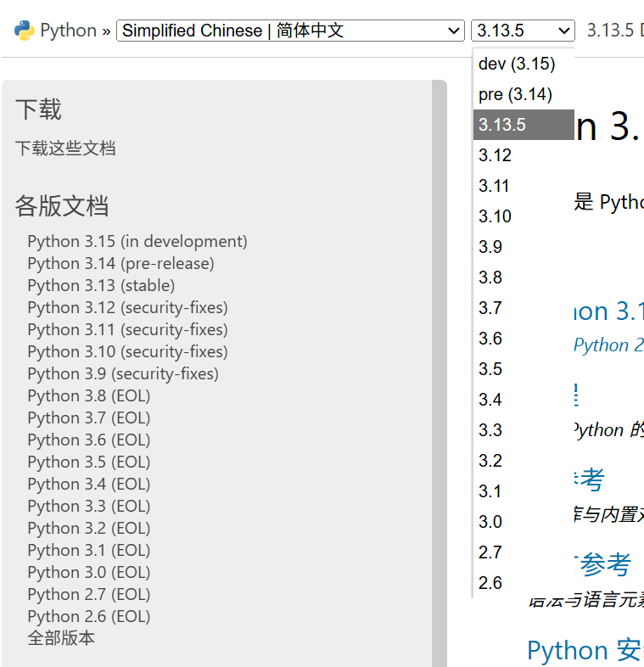Viewport: 644px width, 667px height.
Task: Choose 3.3 in version dropdown list
Action: pyautogui.click(x=524, y=430)
